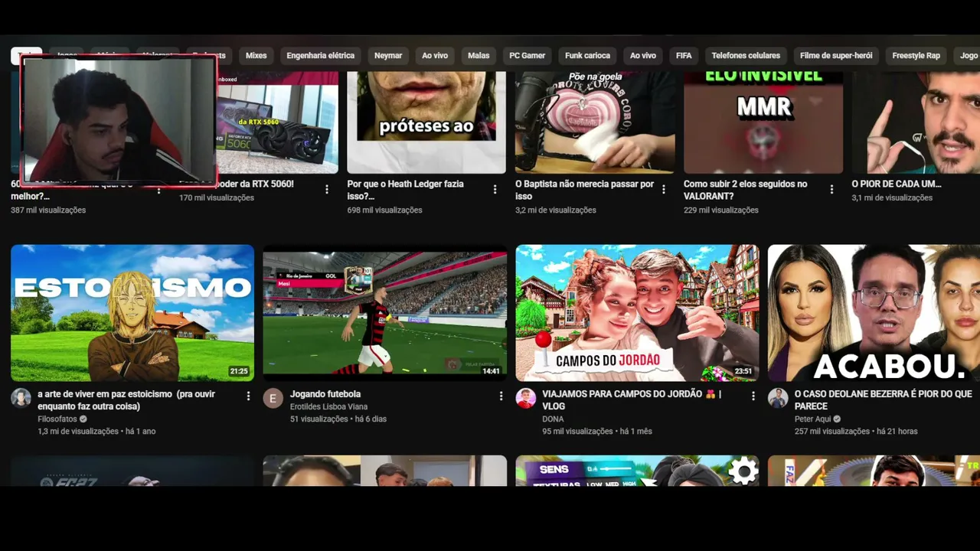The height and width of the screenshot is (551, 980).
Task: Select the Engenharia elétrica filter chip
Action: (321, 56)
